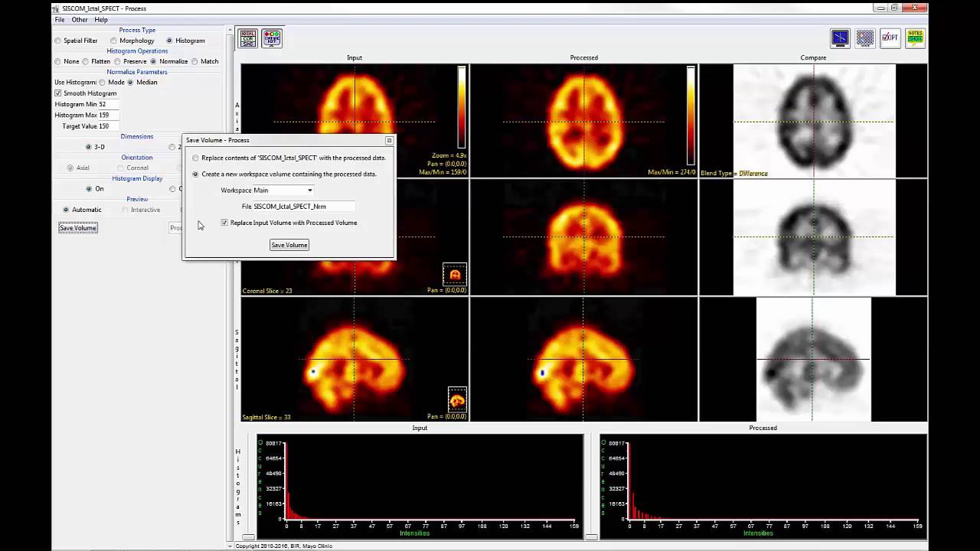Click the checkered grid pattern toolbar icon

[x=865, y=37]
